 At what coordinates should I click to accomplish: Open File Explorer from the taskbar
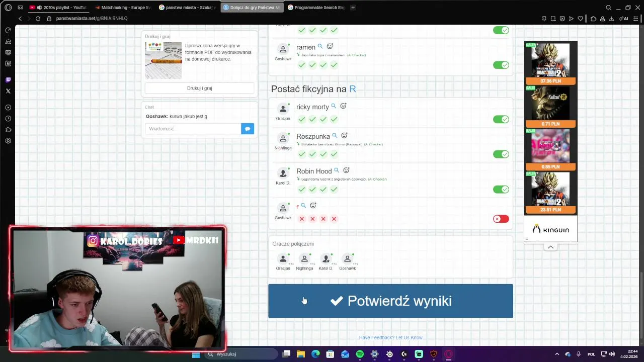pyautogui.click(x=301, y=354)
